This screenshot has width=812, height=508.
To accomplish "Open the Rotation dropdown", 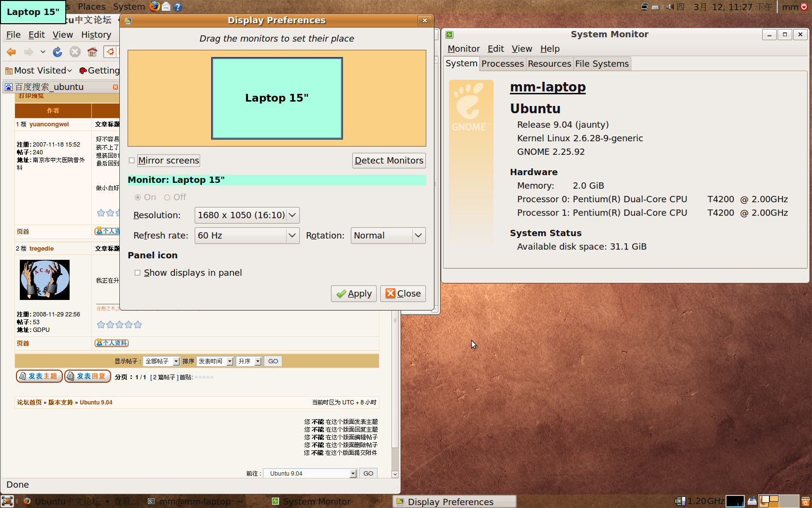I will [x=388, y=236].
